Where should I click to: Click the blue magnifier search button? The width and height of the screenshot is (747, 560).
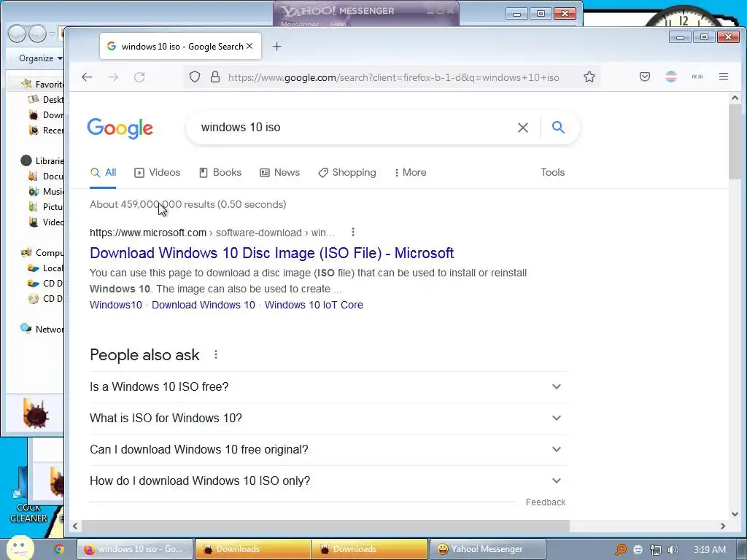558,127
